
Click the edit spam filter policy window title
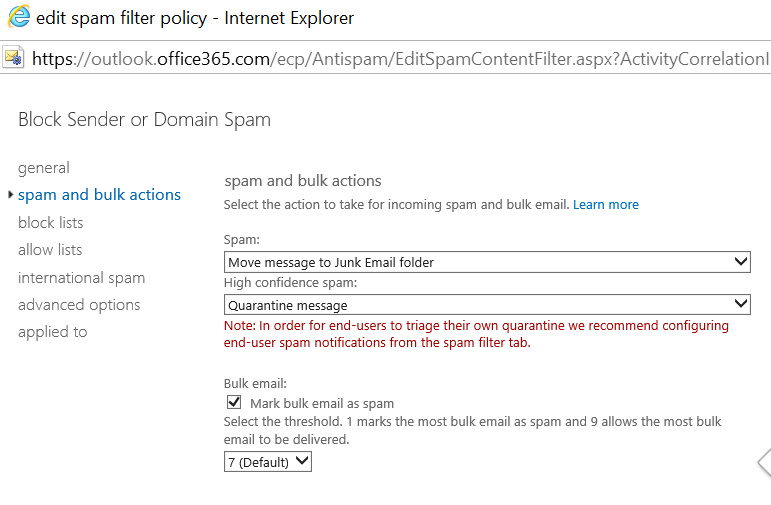[x=195, y=18]
